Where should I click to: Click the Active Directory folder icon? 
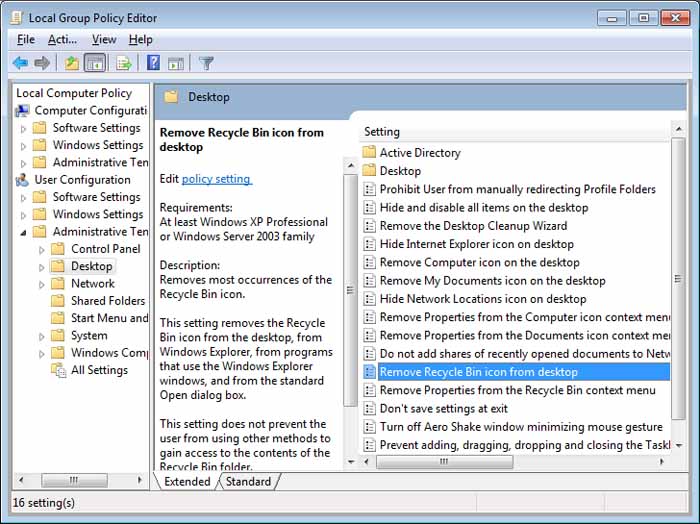(369, 153)
